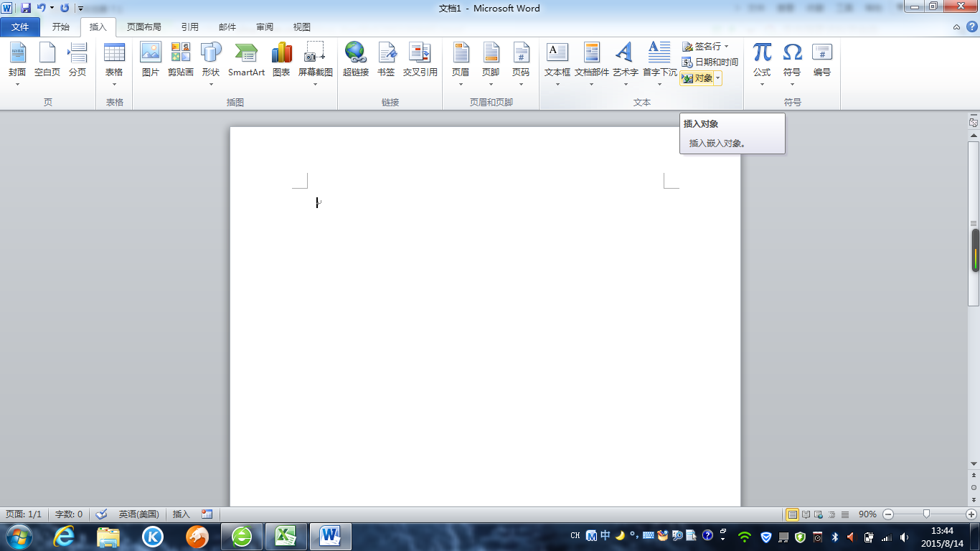Switch to the 开始 Home tab

pos(61,27)
